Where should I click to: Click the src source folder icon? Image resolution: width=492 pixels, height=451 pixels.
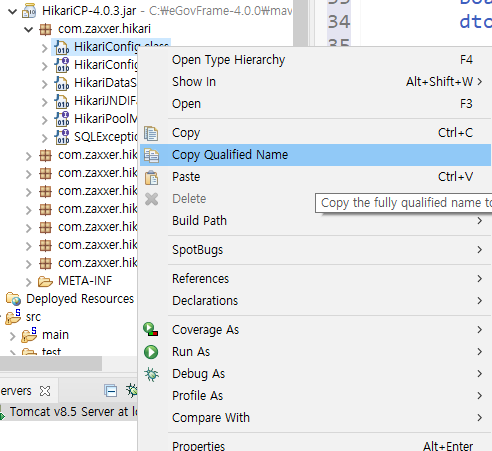13,317
